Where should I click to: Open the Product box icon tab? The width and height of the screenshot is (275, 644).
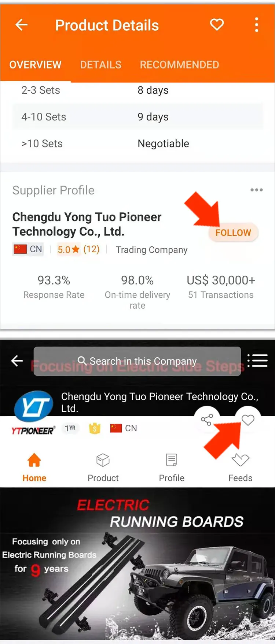103,468
